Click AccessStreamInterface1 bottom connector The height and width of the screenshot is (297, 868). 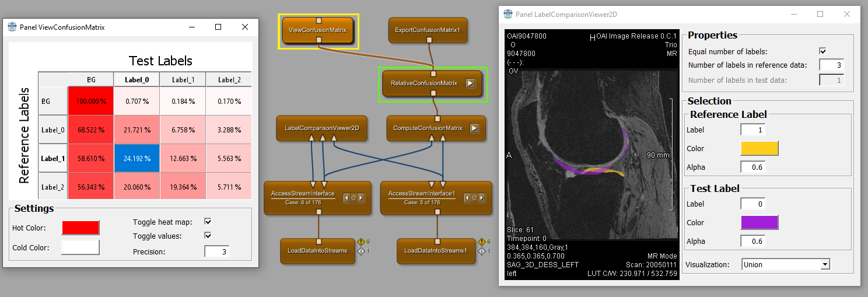pyautogui.click(x=436, y=212)
